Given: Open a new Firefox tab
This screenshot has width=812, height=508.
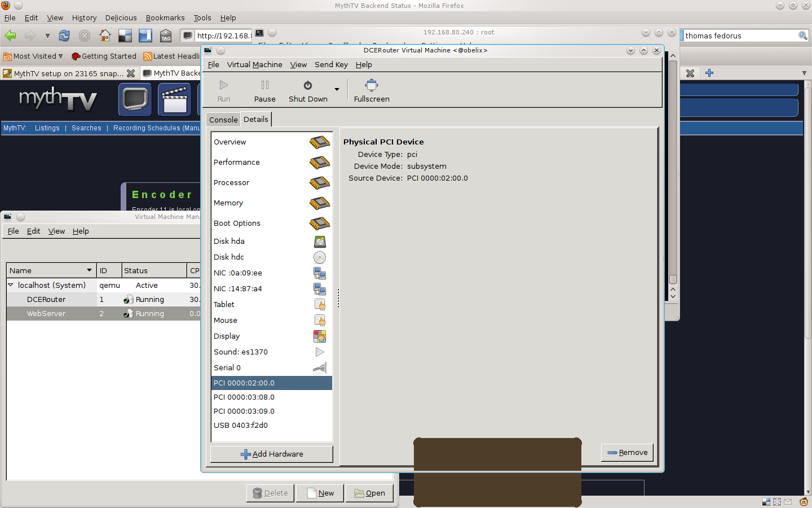Looking at the screenshot, I should [x=709, y=73].
